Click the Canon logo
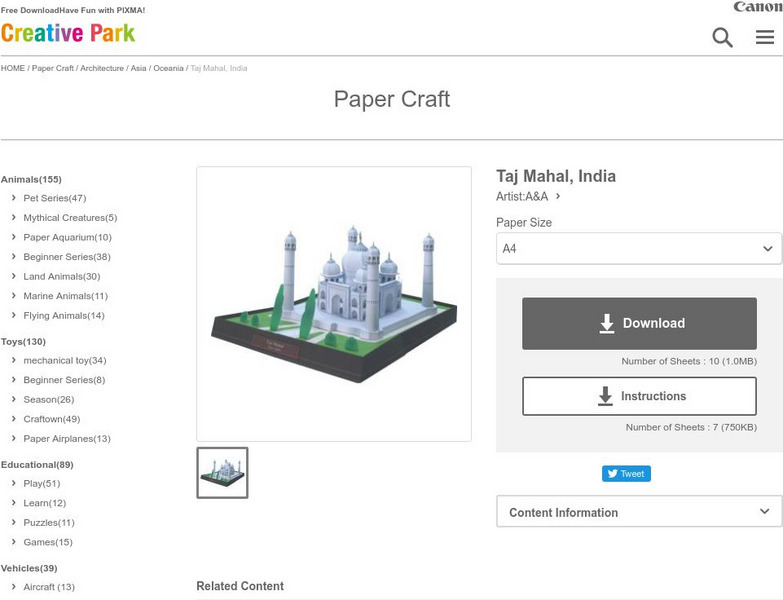Screen dimensions: 783x600 pos(758,6)
